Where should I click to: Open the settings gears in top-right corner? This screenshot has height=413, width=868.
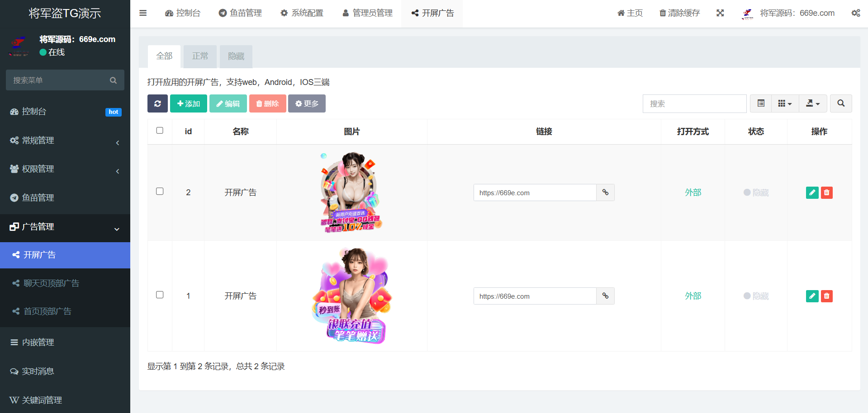[x=855, y=13]
